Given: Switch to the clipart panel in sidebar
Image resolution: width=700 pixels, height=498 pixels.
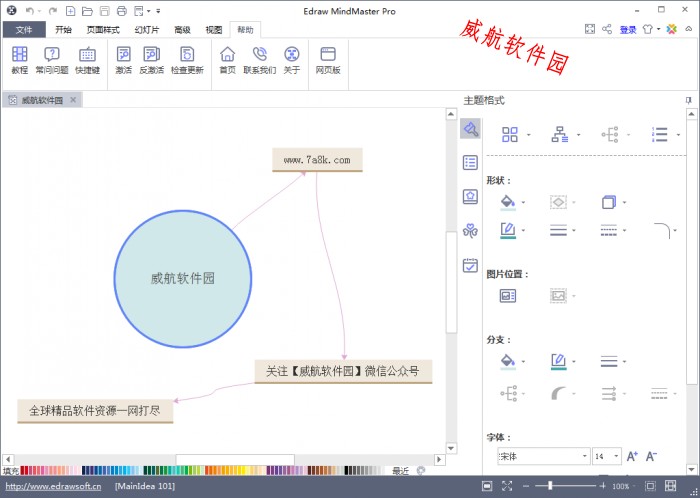Looking at the screenshot, I should click(x=470, y=231).
